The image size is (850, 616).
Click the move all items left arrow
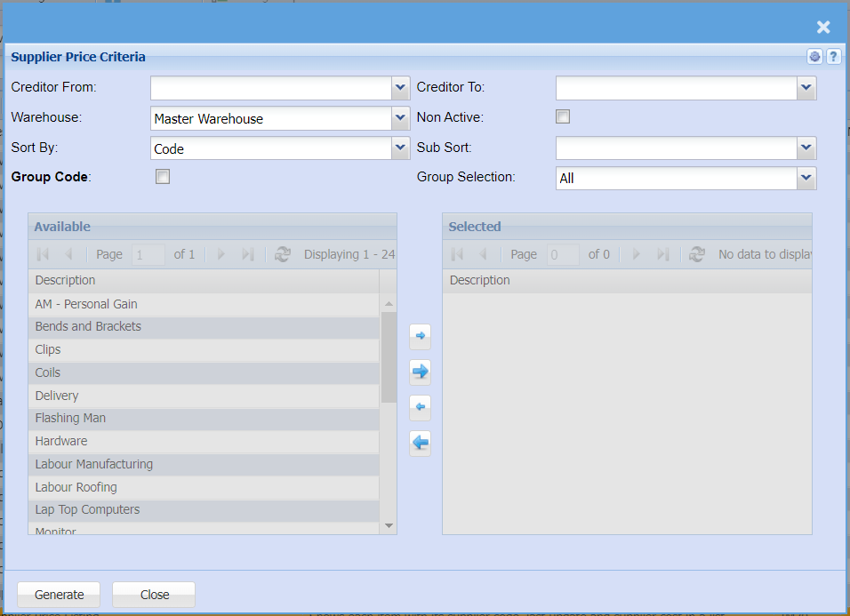click(420, 443)
